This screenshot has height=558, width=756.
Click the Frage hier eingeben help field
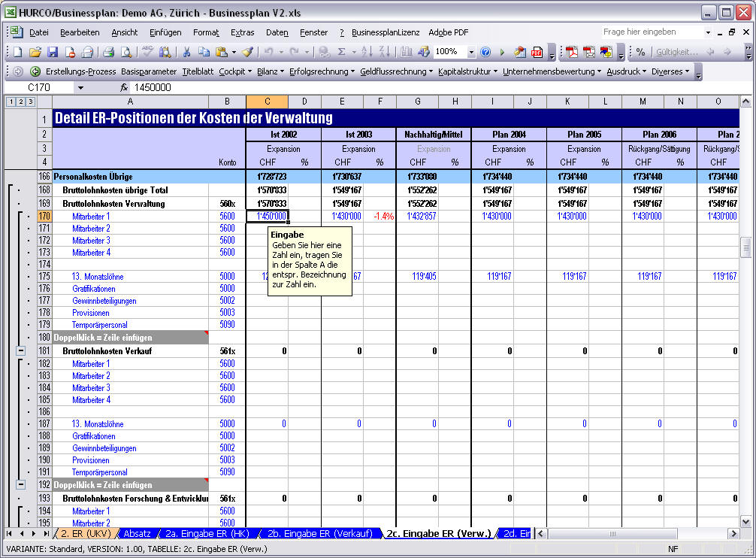point(652,32)
